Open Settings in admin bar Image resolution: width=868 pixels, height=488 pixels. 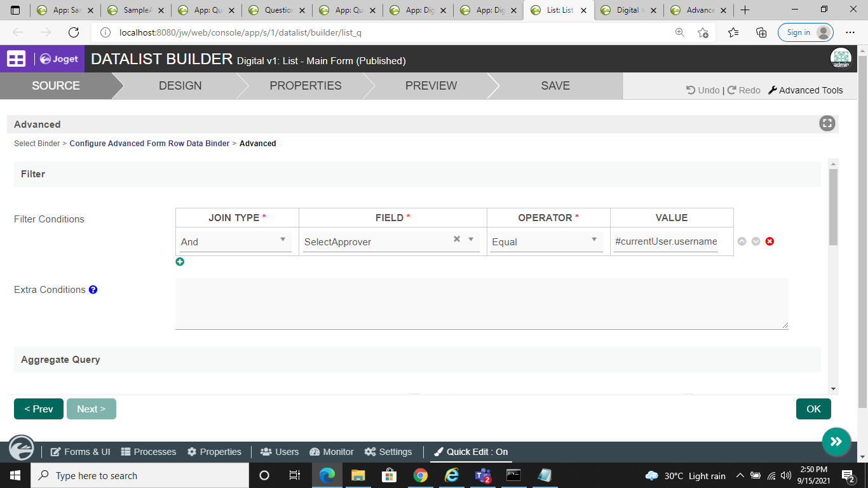click(x=388, y=452)
